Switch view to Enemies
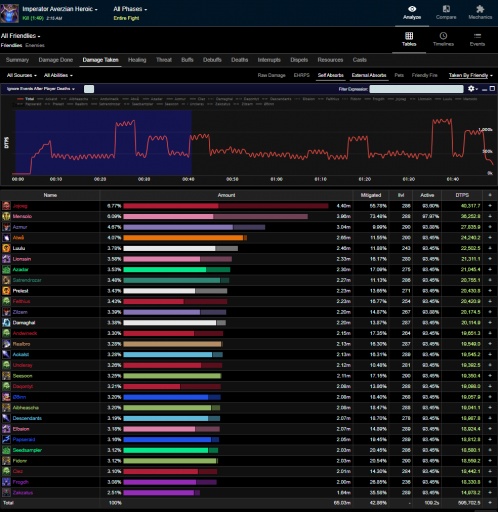This screenshot has width=498, height=512. pyautogui.click(x=35, y=45)
